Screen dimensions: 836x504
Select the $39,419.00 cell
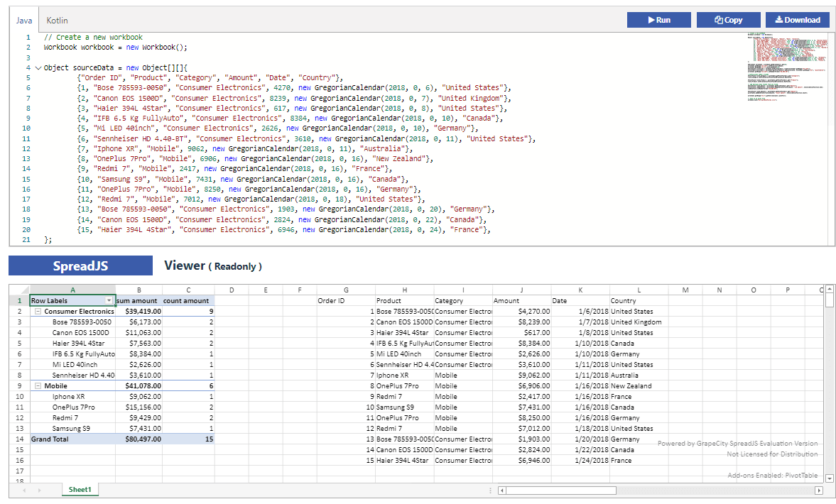click(139, 311)
